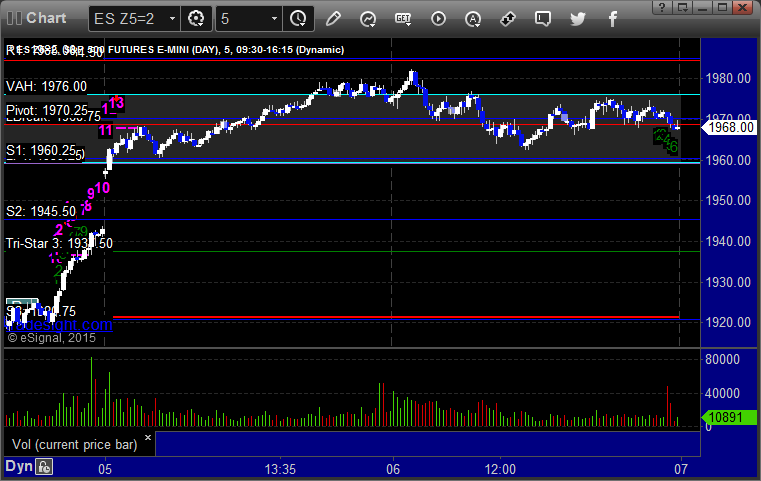Viewport: 761px width, 481px height.
Task: Open the alerts icon with letter A
Action: point(473,18)
